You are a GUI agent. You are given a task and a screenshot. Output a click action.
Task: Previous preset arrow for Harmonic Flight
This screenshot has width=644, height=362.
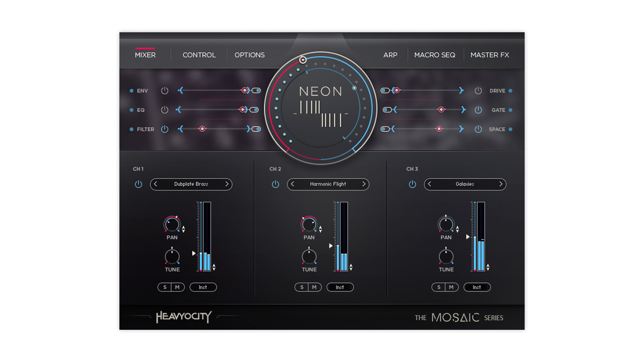(292, 184)
